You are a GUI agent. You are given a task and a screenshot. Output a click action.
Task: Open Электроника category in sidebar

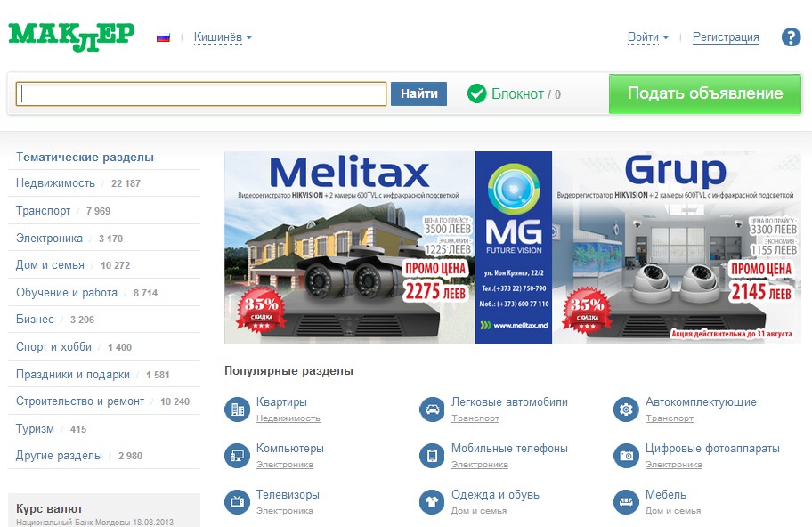49,239
